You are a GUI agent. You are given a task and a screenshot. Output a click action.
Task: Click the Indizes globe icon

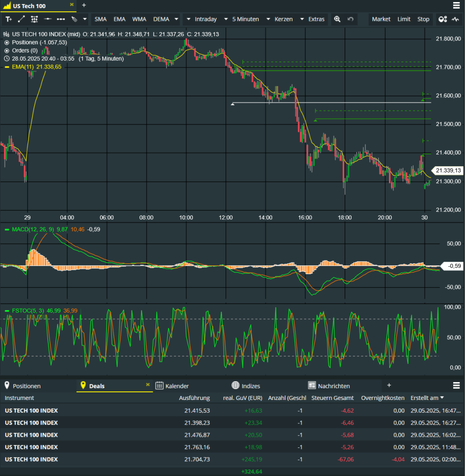click(x=235, y=385)
